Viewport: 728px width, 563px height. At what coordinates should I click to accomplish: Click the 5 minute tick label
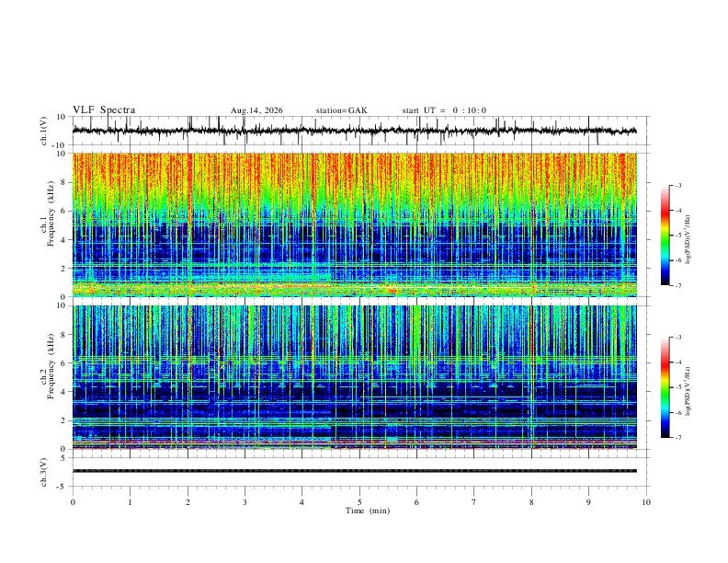point(359,502)
